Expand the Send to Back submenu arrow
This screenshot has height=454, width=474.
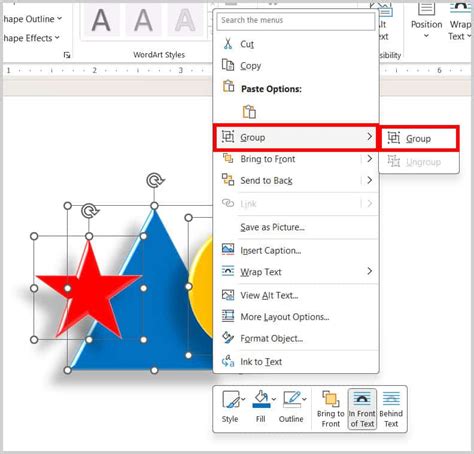point(370,180)
